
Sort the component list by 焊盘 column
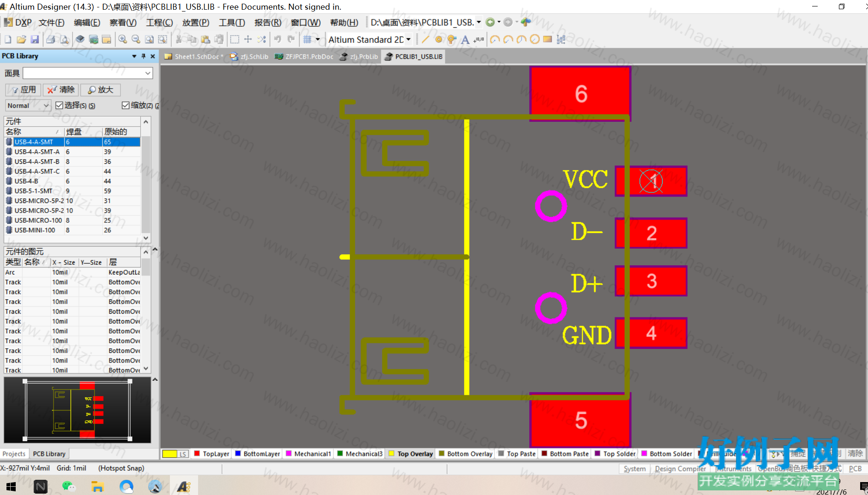pyautogui.click(x=83, y=132)
